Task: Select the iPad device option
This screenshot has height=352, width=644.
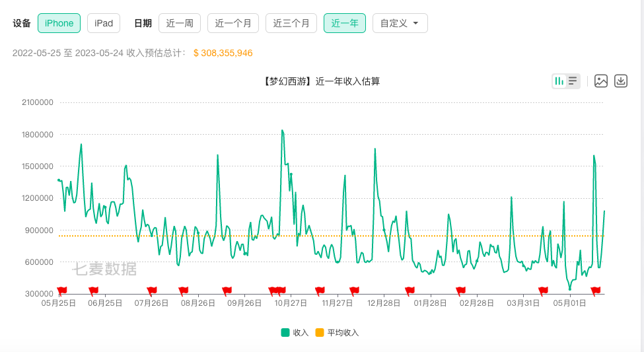Action: point(104,23)
